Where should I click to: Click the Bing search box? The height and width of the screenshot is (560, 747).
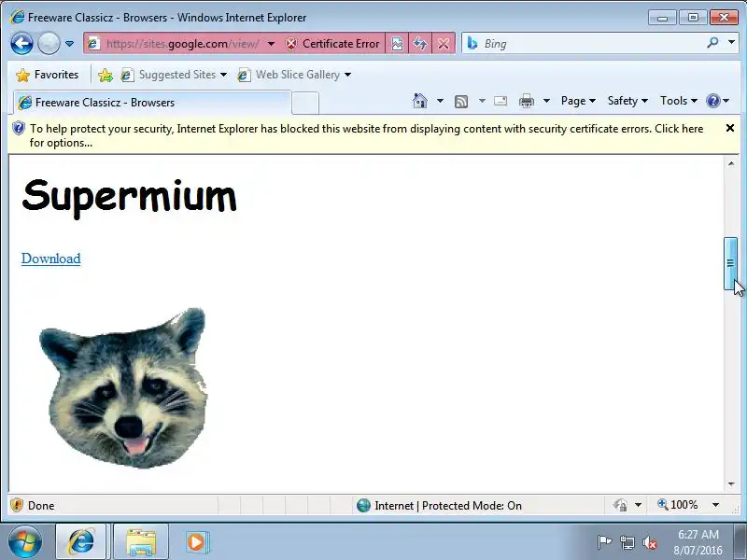pos(590,44)
